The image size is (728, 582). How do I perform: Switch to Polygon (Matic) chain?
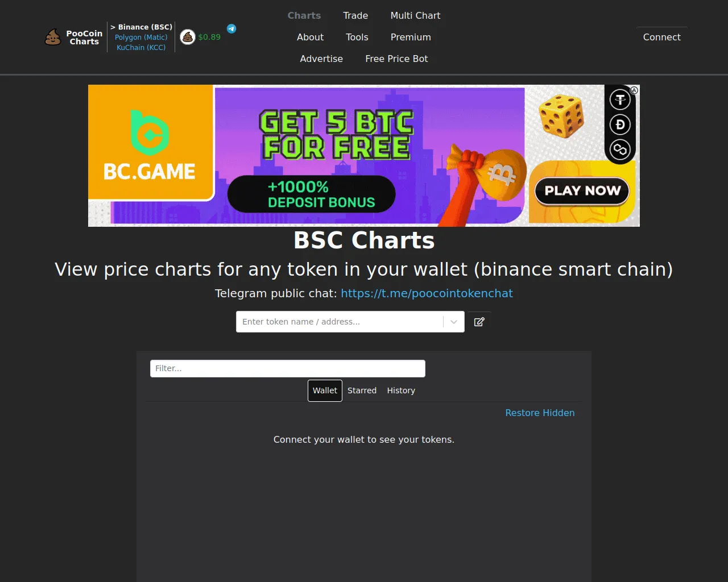pos(141,37)
